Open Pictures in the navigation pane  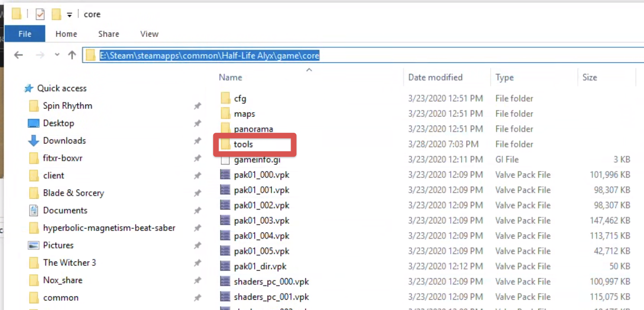point(58,246)
